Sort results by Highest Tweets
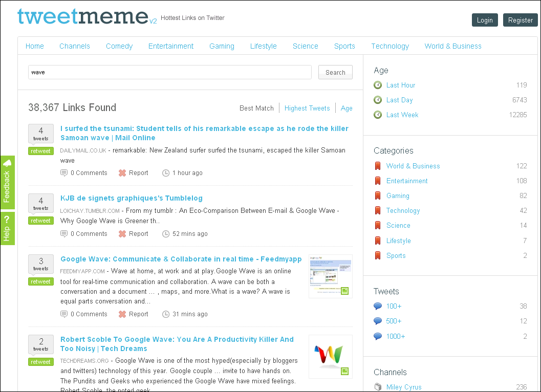 pos(307,108)
